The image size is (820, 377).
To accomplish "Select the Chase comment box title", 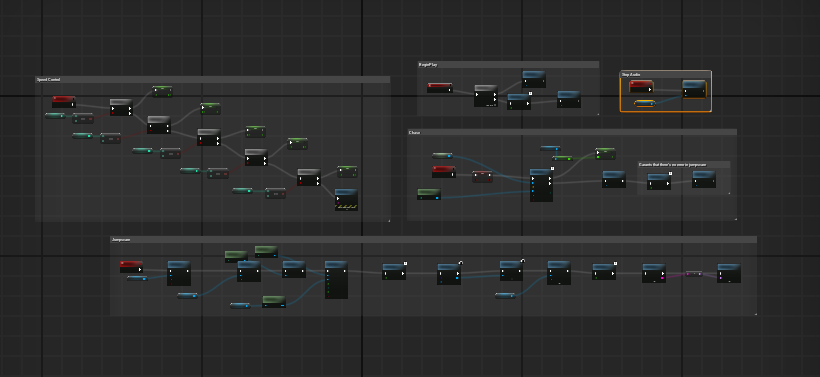I will 414,132.
